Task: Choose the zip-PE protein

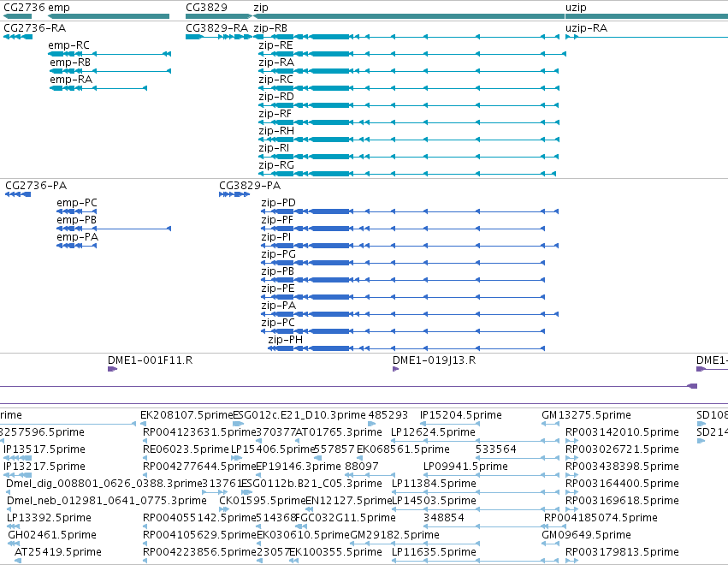Action: point(278,288)
